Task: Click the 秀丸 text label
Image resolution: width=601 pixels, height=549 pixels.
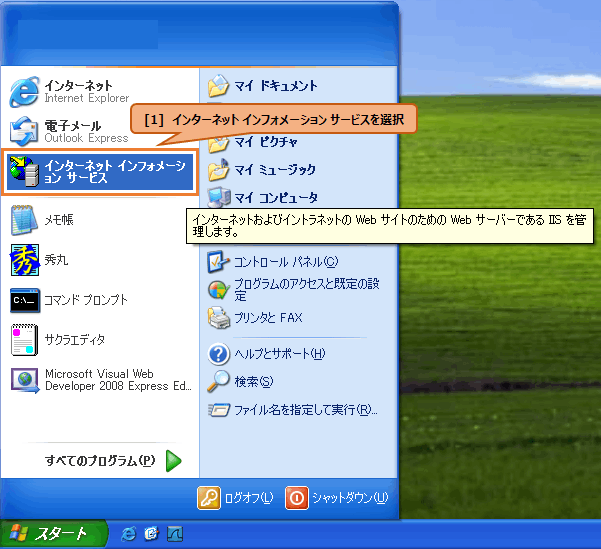Action: coord(56,260)
